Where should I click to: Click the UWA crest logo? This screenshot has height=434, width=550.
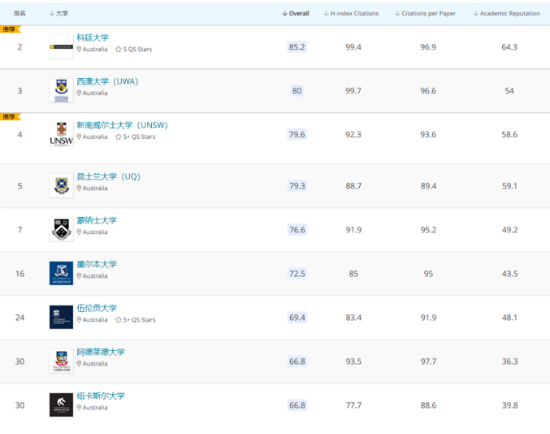pos(61,91)
